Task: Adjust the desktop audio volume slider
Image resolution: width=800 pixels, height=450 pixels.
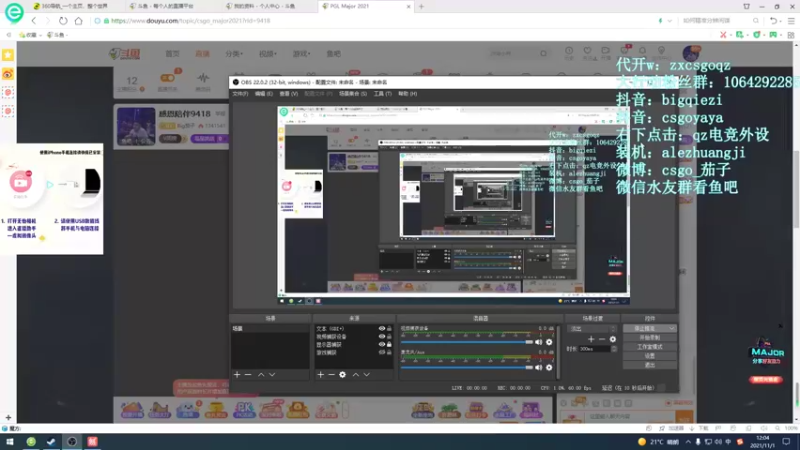Action: coord(466,342)
